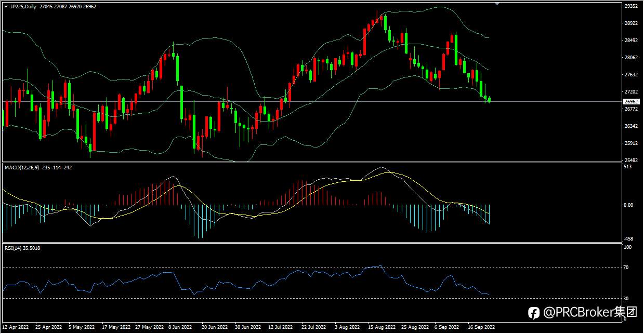Click MACD axis value -458
The image size is (644, 334).
[x=628, y=239]
